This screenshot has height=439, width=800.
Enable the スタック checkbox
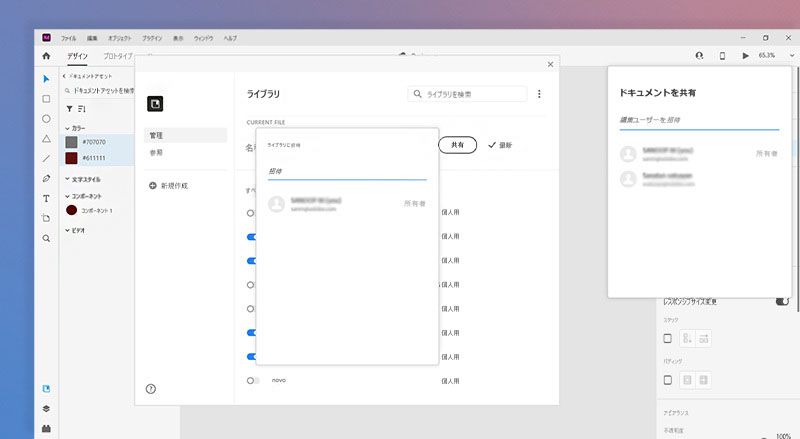click(x=667, y=338)
